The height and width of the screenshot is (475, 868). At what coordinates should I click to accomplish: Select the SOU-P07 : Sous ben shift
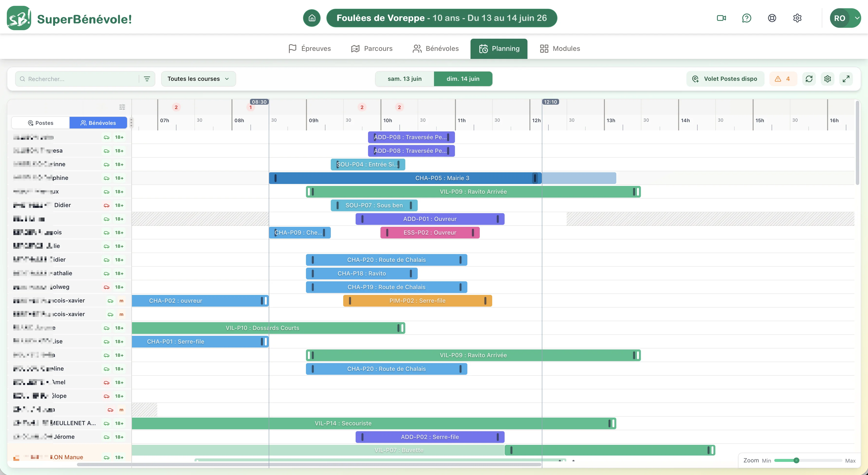click(374, 205)
